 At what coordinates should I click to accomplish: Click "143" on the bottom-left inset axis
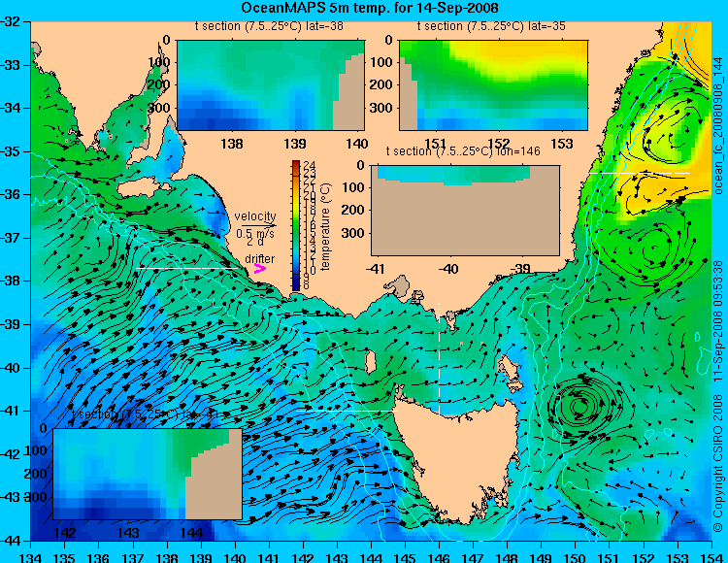point(128,533)
